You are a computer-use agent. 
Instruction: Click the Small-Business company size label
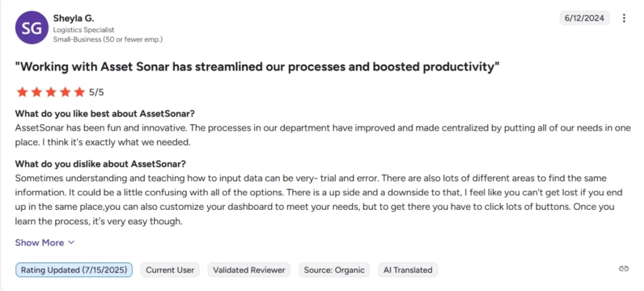point(108,40)
